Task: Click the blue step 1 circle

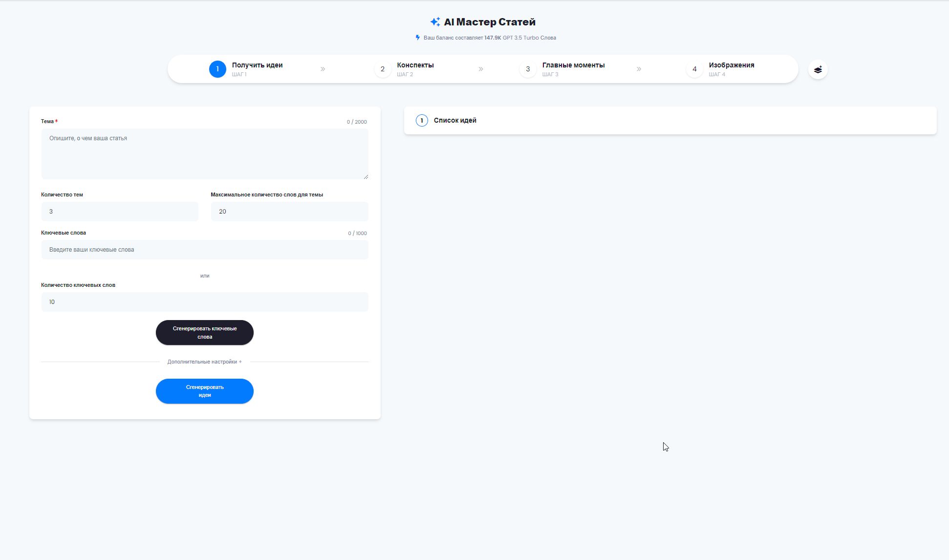Action: coord(217,69)
